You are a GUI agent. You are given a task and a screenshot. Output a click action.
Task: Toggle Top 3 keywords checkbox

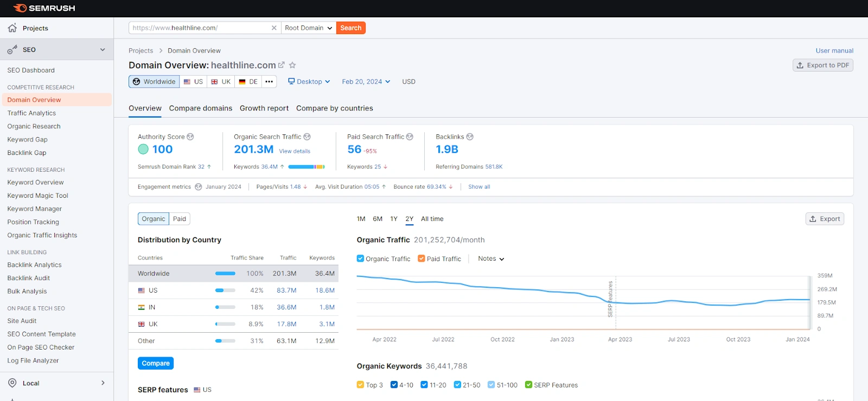point(360,385)
